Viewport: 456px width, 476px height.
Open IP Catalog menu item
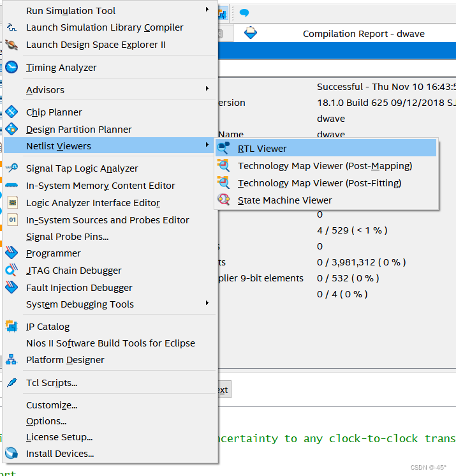109,327
